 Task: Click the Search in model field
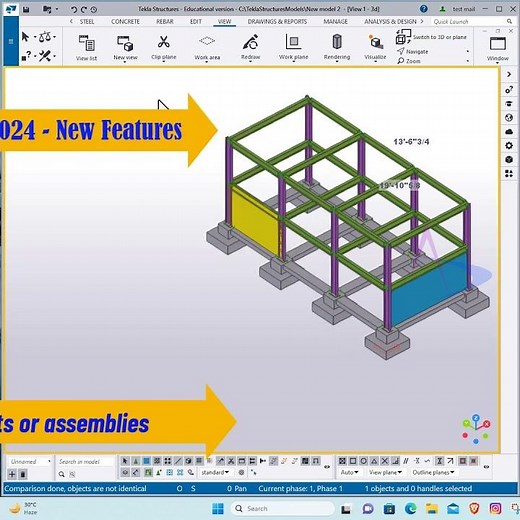[85, 462]
